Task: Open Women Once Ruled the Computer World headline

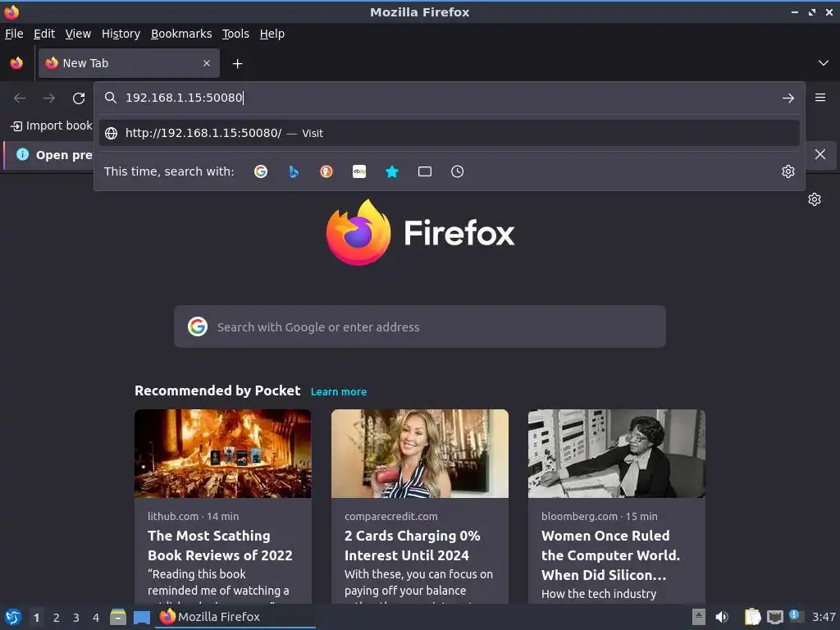Action: pyautogui.click(x=610, y=555)
